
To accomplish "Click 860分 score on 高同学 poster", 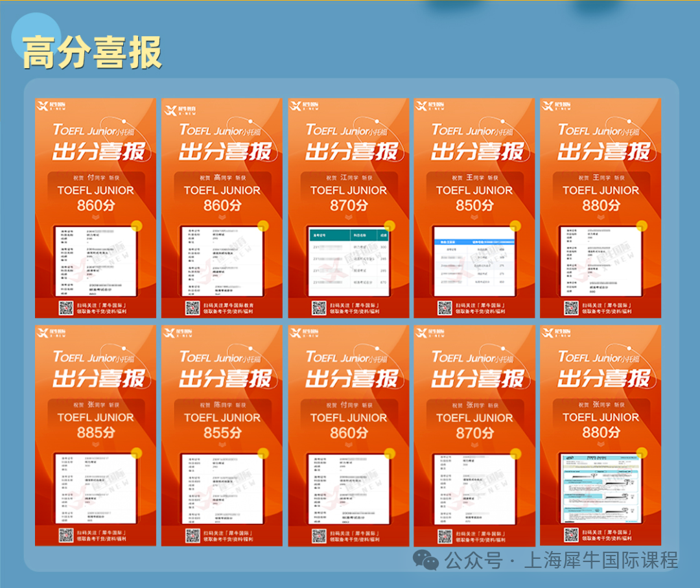I will 222,205.
